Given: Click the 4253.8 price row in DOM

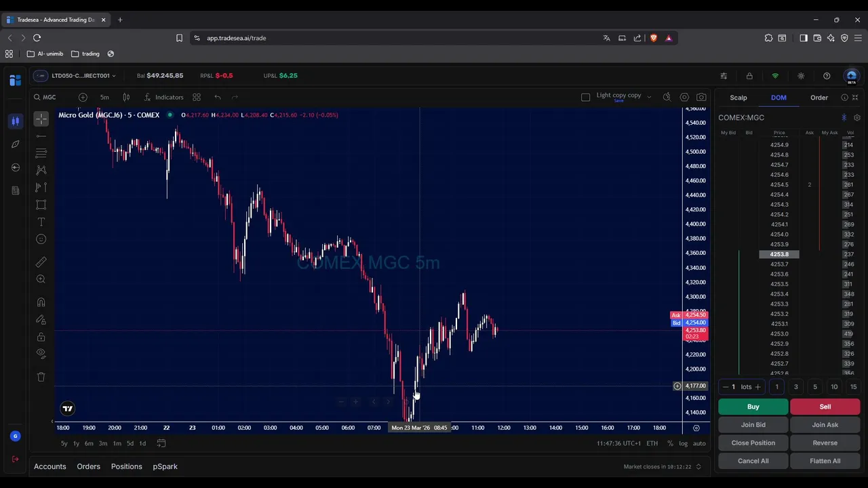Looking at the screenshot, I should tap(779, 254).
